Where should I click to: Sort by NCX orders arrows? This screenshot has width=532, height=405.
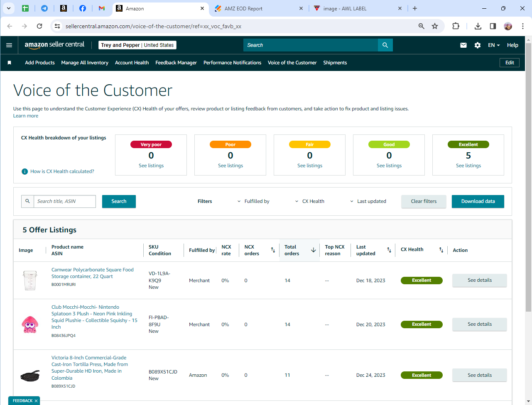point(273,250)
